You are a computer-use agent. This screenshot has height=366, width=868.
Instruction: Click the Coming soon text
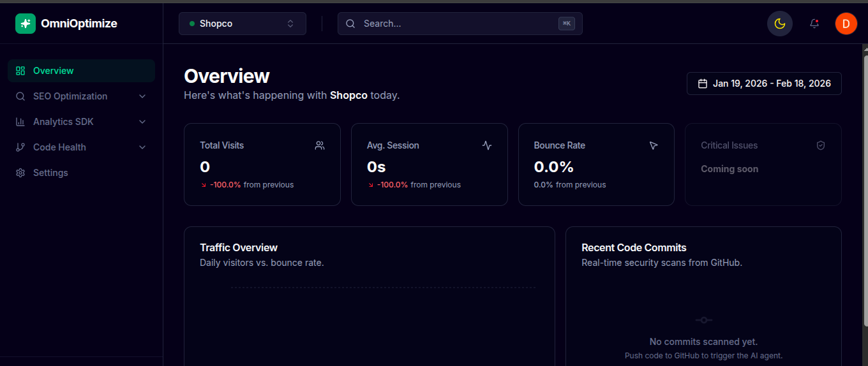(730, 169)
